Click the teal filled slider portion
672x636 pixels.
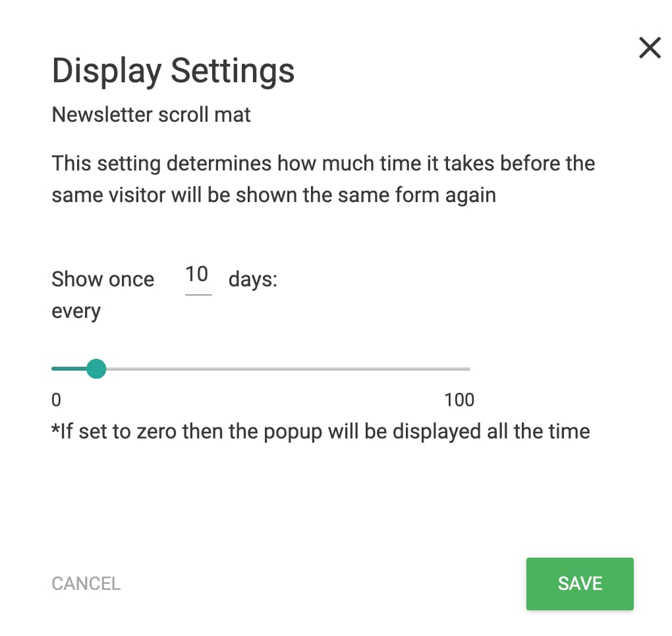(69, 369)
